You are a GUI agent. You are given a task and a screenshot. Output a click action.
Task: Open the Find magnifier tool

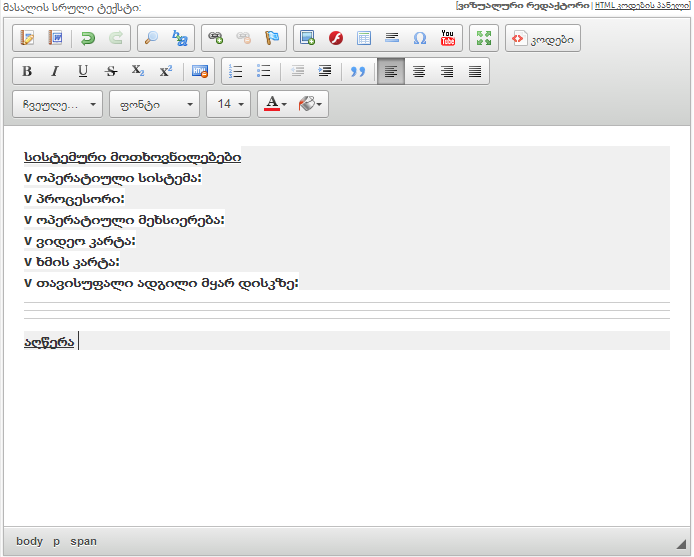[x=152, y=38]
